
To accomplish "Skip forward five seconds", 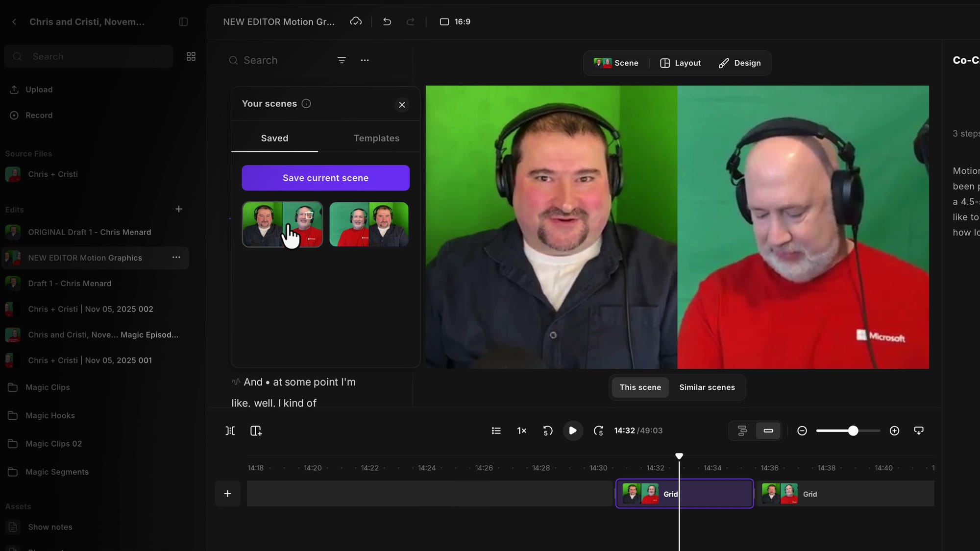I will click(598, 431).
